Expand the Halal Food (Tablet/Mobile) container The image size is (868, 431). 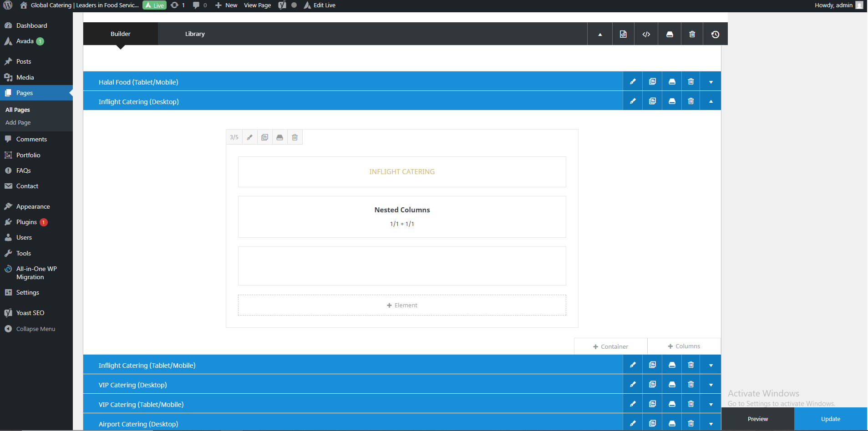711,82
